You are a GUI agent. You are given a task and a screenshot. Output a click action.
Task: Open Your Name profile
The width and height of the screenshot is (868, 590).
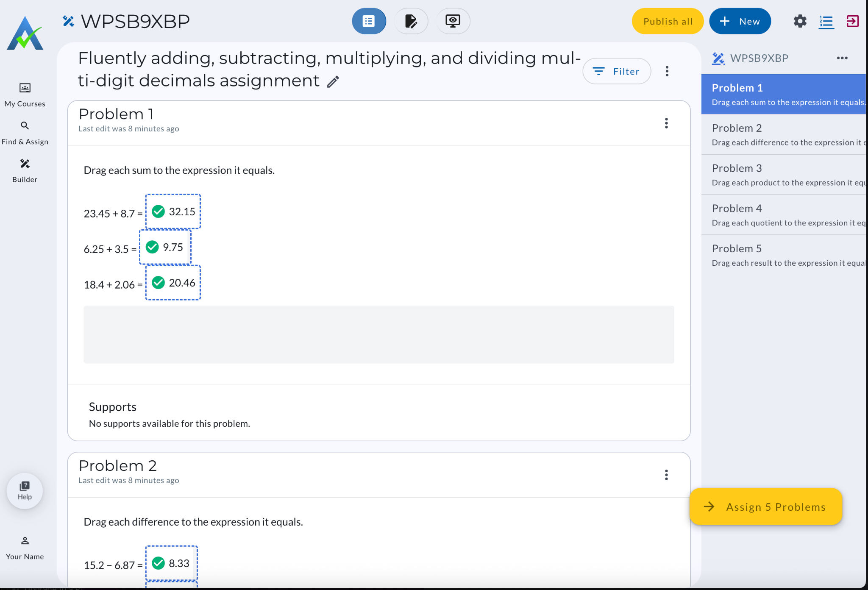25,548
